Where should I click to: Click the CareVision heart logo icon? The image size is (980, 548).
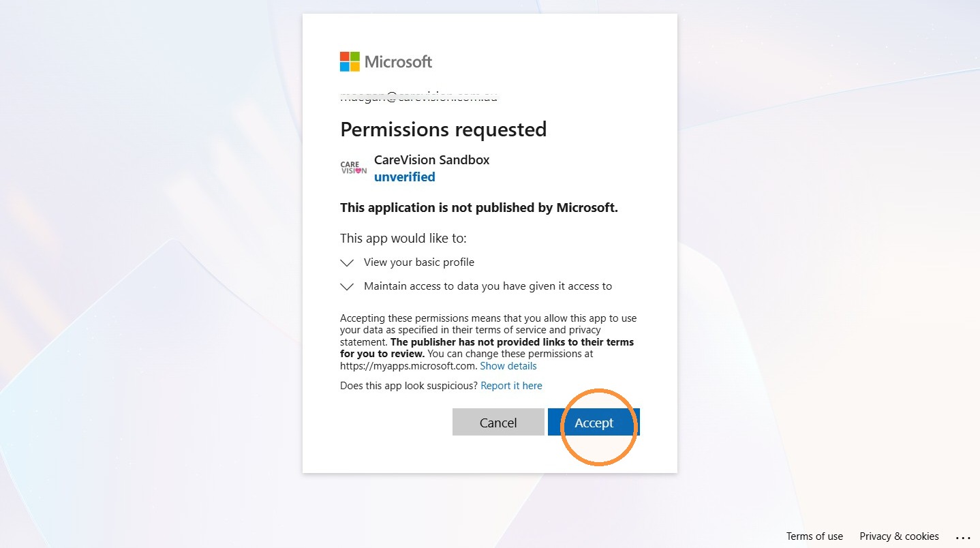[x=354, y=168]
